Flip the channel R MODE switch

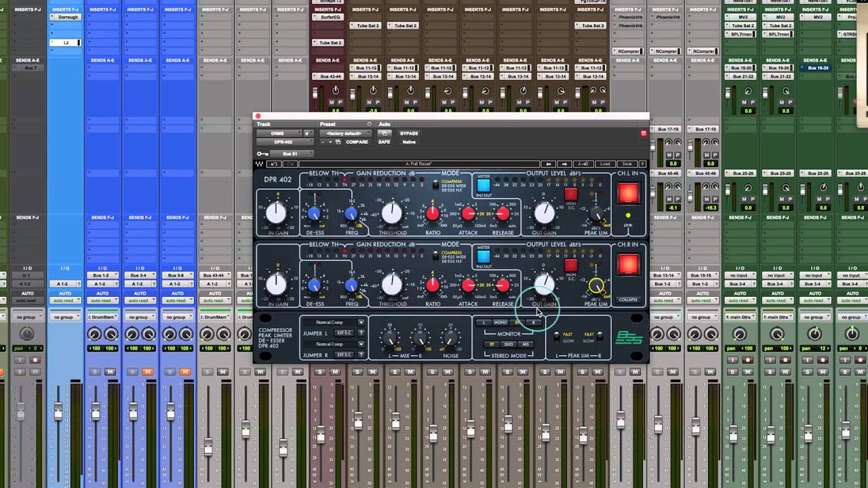(x=436, y=256)
